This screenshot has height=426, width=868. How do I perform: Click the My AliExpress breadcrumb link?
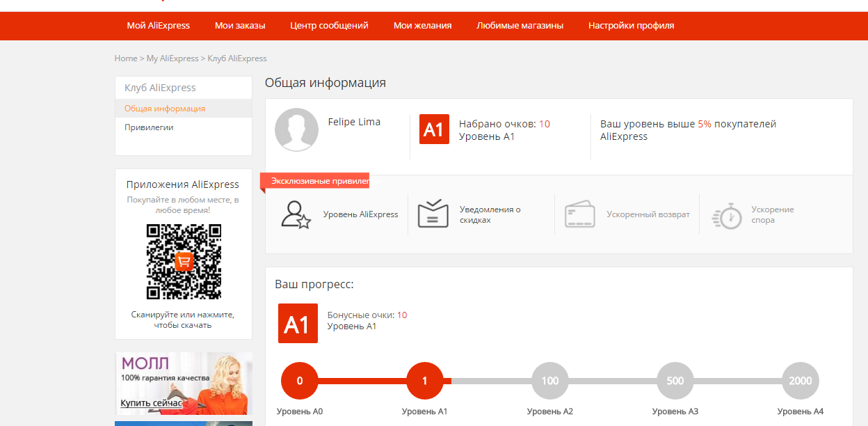[172, 58]
